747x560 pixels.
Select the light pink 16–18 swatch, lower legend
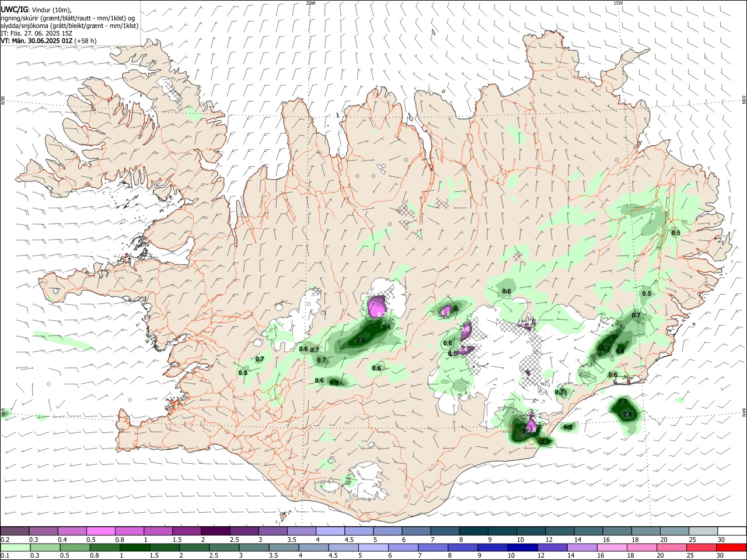click(x=612, y=548)
